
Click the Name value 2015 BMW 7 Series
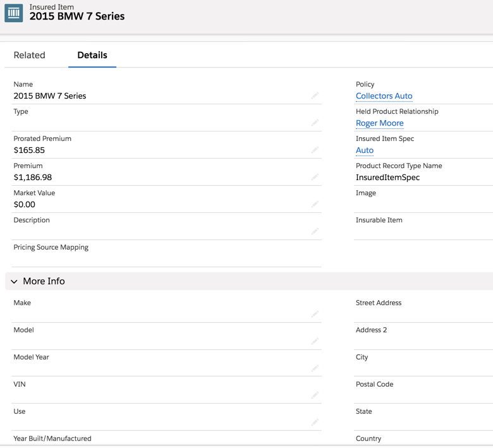pos(50,96)
